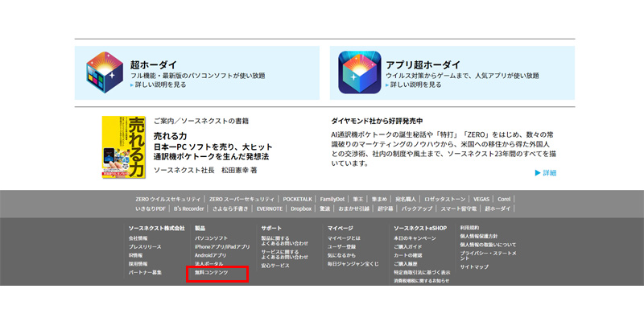This screenshot has height=322, width=644.
Task: Open ご購入ガイド footer link
Action: click(408, 247)
